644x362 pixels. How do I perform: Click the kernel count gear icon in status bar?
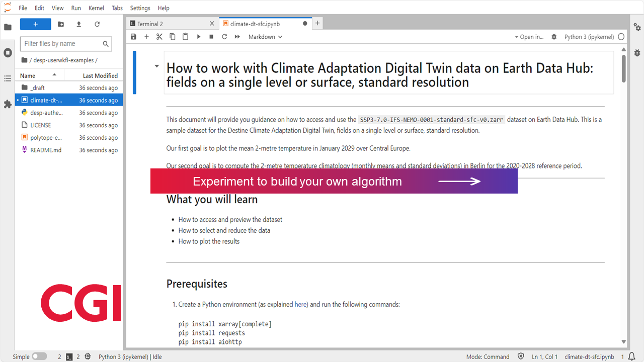coord(88,356)
